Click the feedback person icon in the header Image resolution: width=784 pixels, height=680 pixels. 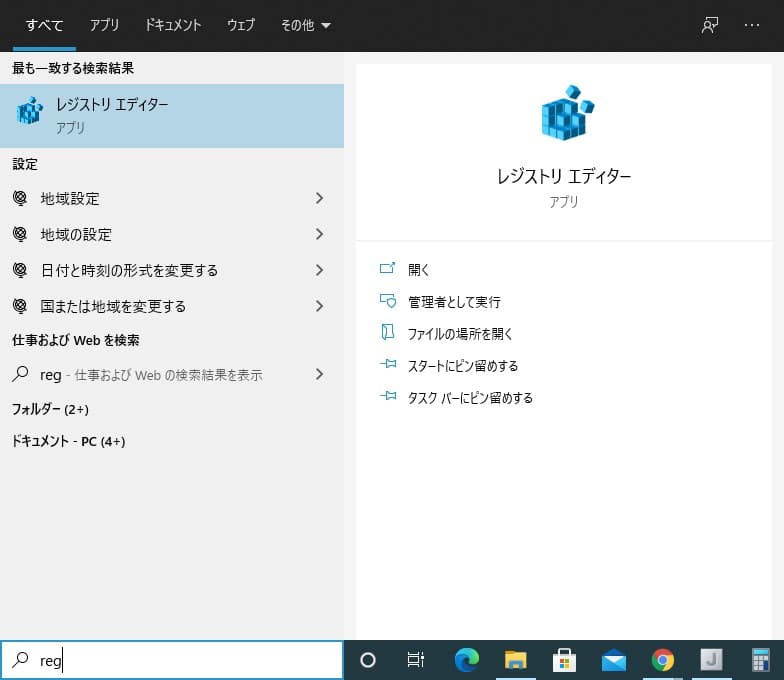coord(710,25)
